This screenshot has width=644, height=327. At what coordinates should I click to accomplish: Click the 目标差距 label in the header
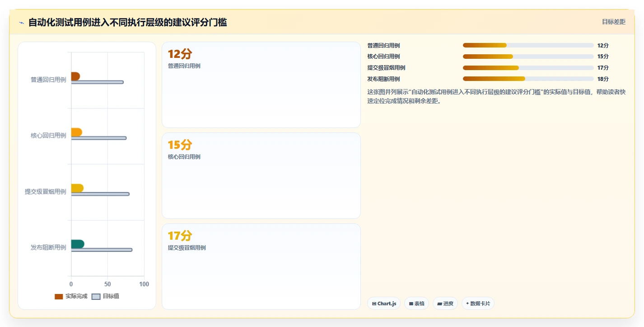[x=614, y=22]
